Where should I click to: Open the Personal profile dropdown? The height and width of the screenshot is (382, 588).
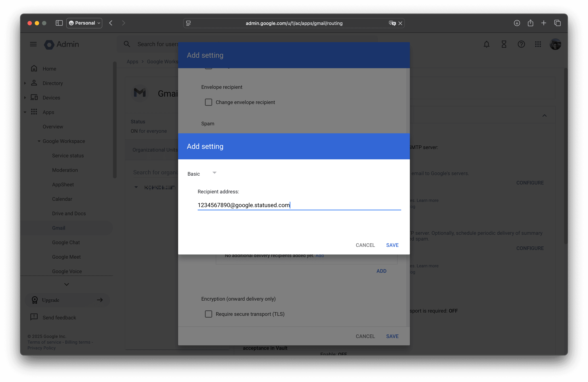84,23
